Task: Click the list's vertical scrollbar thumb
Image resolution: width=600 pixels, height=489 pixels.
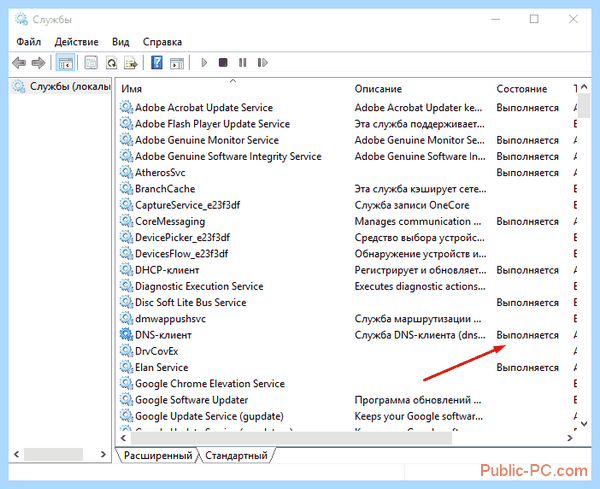Action: (x=584, y=106)
